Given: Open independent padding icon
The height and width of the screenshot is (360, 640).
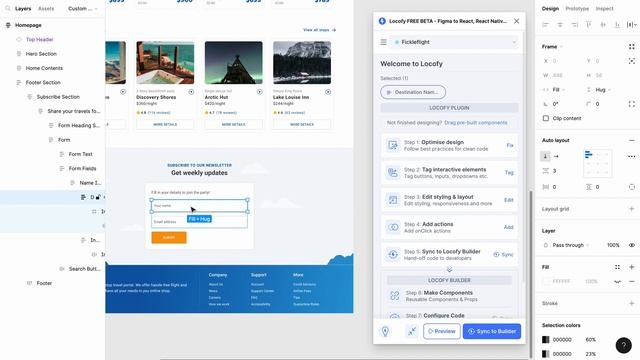Looking at the screenshot, I should pyautogui.click(x=631, y=187).
